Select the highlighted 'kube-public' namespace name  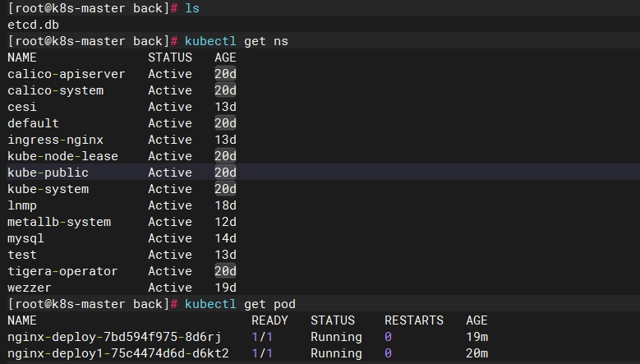pos(48,173)
